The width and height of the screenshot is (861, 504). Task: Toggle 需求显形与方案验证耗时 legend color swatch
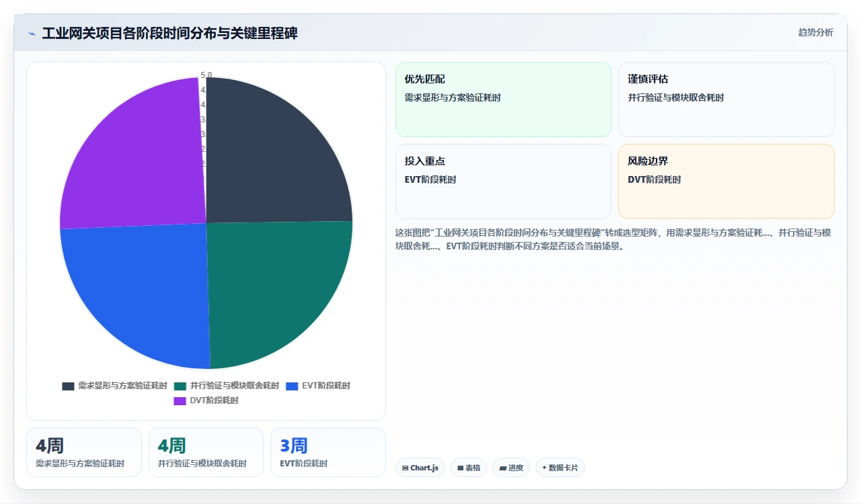[x=68, y=386]
